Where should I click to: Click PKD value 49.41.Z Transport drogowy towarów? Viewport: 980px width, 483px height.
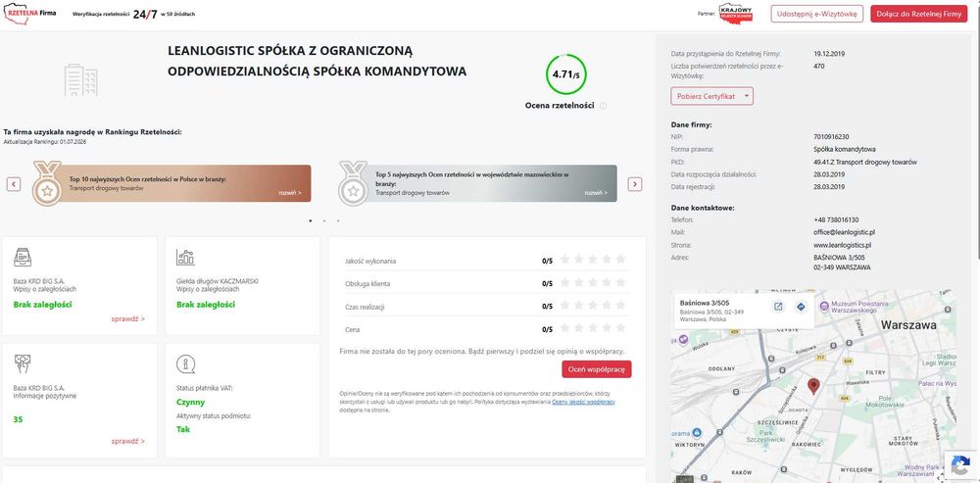pos(865,162)
